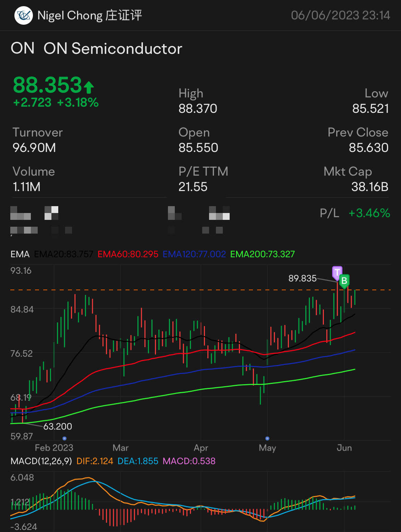Tap the Prev Close value 85.630
The image size is (401, 532).
click(369, 148)
